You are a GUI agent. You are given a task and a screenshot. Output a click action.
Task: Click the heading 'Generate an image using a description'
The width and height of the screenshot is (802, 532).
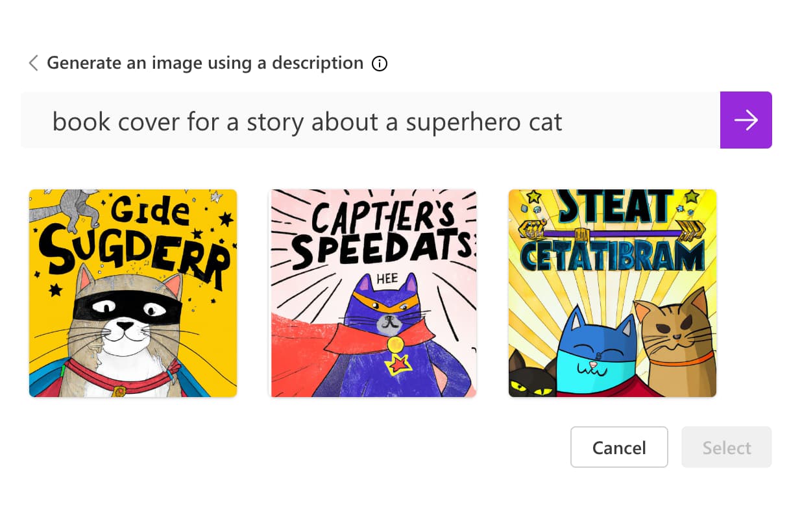coord(205,63)
